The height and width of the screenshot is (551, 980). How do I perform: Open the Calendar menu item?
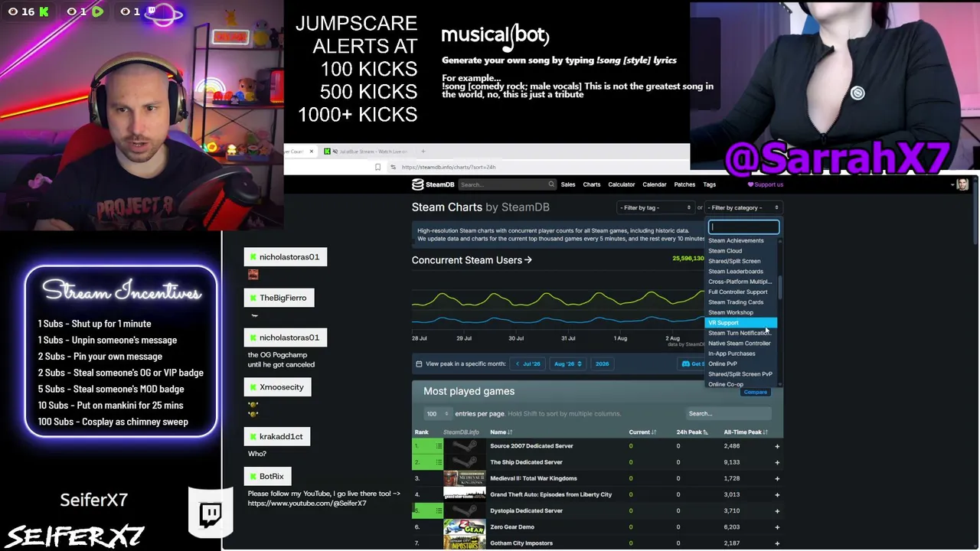[655, 184]
